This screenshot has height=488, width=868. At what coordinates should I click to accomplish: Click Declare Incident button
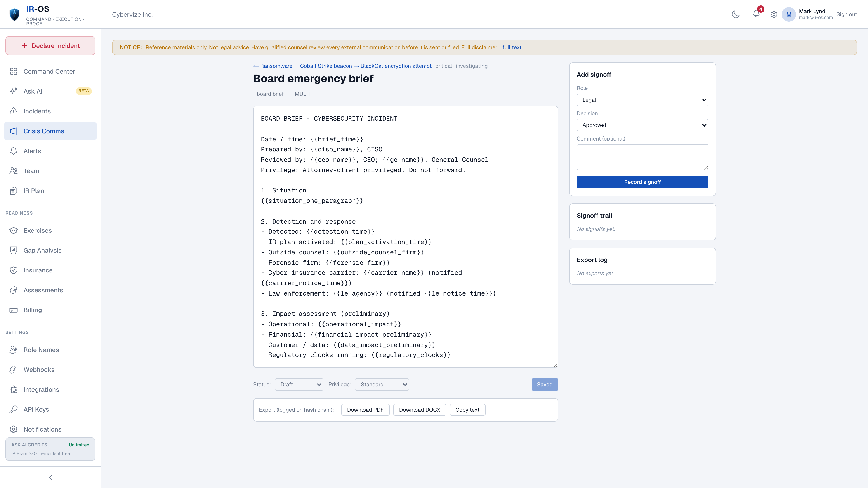tap(50, 45)
